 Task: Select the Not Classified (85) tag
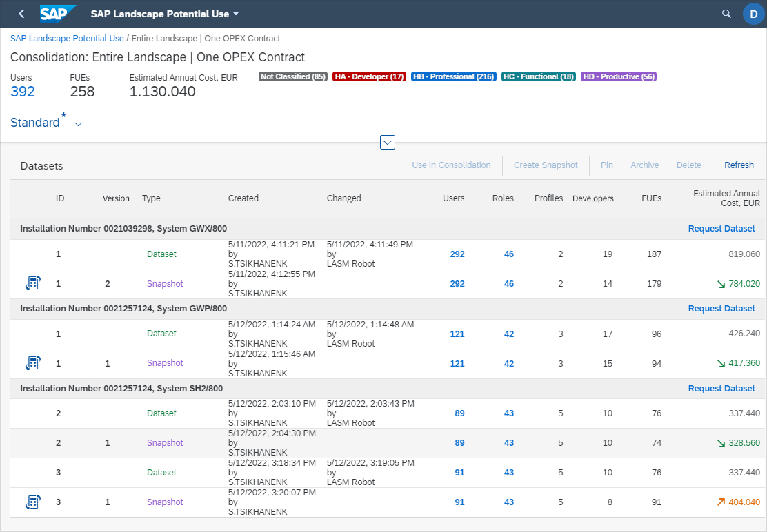[292, 76]
